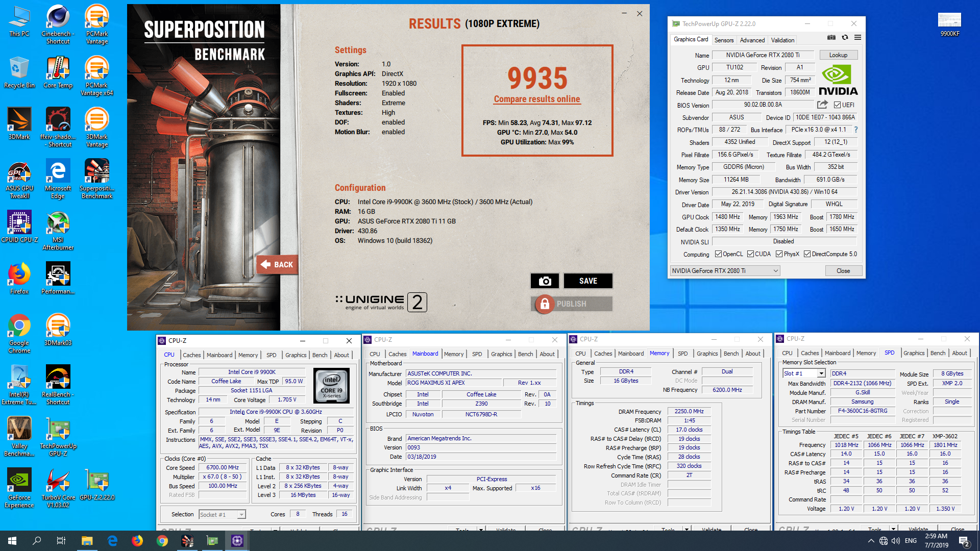Image resolution: width=980 pixels, height=551 pixels.
Task: Click the Intel Core i9 logo in CPU-Z
Action: tap(331, 386)
